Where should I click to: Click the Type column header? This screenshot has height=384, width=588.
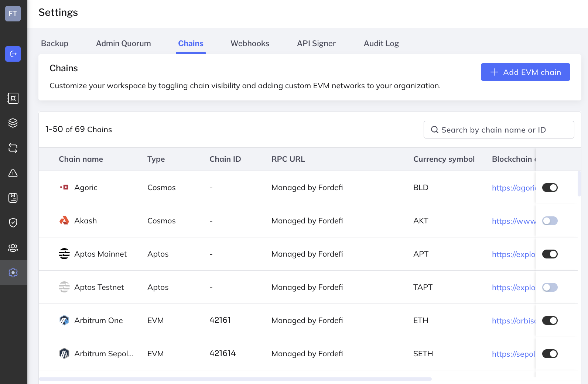tap(156, 159)
